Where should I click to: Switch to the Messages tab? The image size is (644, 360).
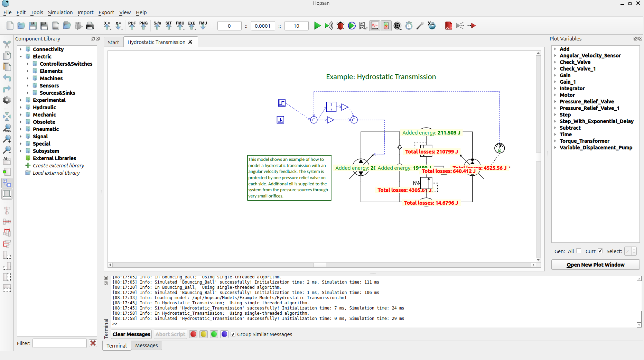pyautogui.click(x=146, y=345)
